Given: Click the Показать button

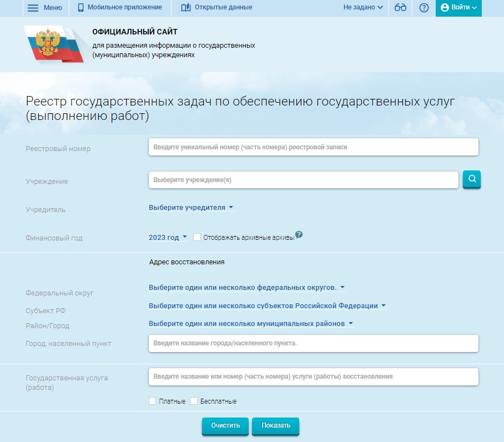Looking at the screenshot, I should (275, 426).
